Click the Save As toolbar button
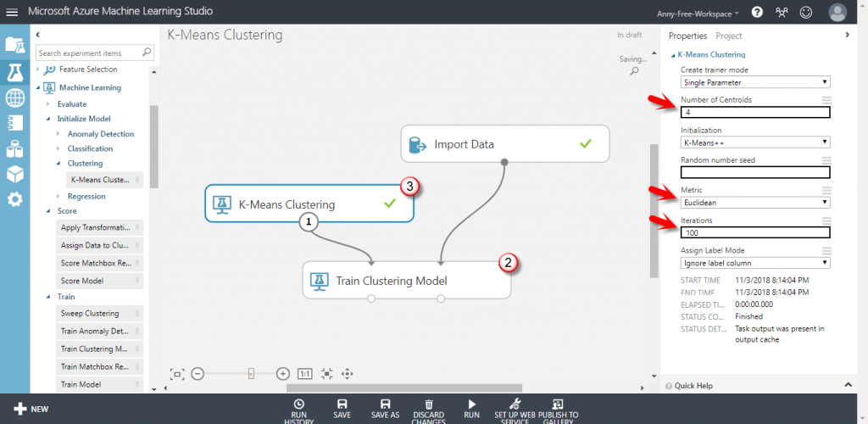 tap(386, 409)
